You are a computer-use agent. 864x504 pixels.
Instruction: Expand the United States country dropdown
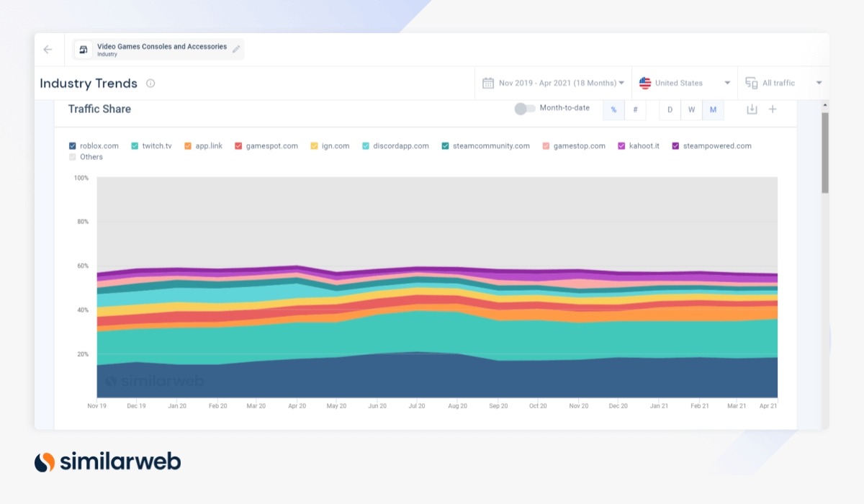click(727, 83)
